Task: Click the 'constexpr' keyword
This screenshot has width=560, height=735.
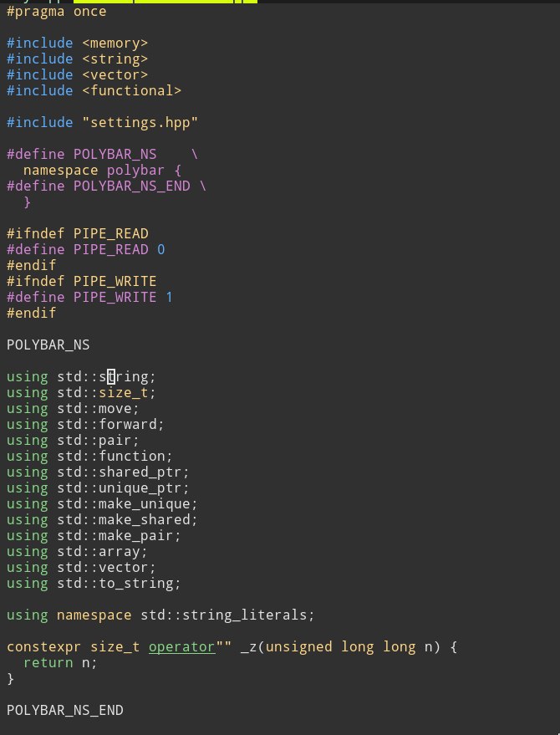Action: click(x=44, y=647)
